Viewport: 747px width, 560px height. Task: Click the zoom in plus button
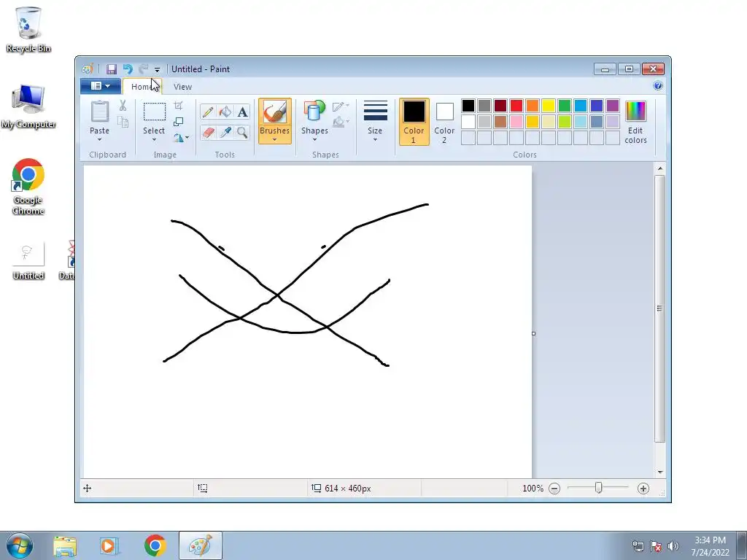(x=643, y=488)
